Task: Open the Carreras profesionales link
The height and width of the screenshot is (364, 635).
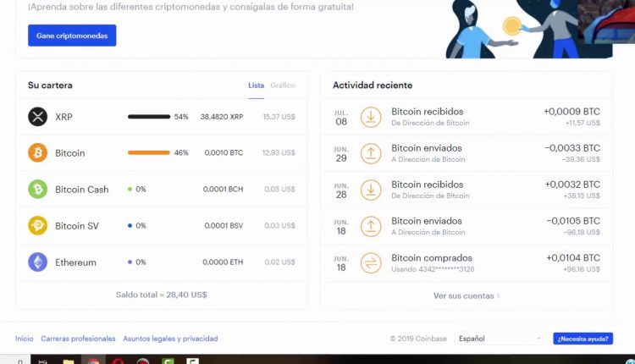Action: [78, 339]
